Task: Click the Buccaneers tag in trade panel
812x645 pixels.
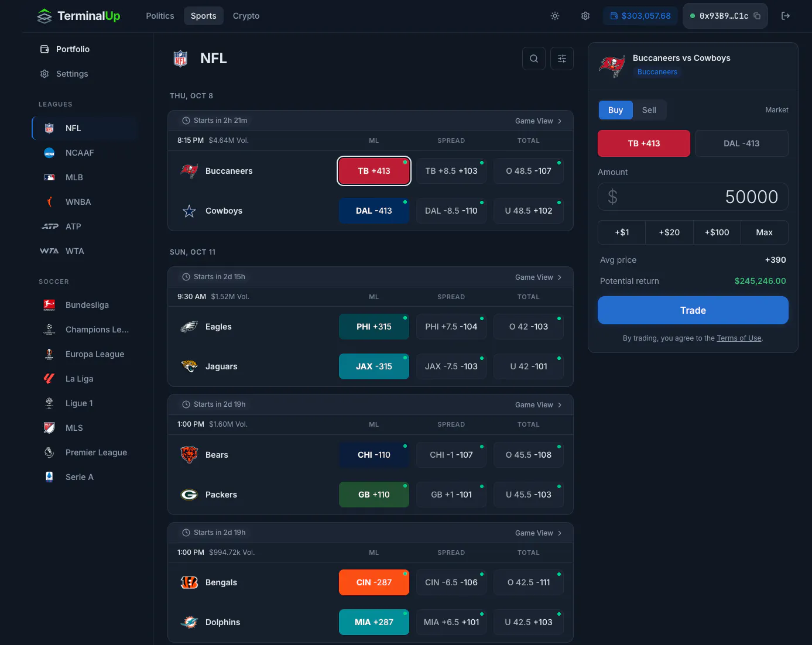Action: pyautogui.click(x=657, y=72)
